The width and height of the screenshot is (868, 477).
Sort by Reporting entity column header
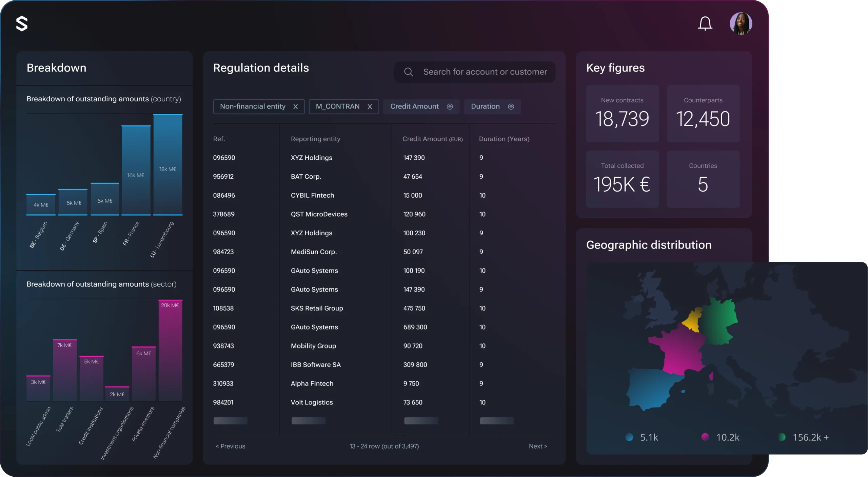pos(315,139)
